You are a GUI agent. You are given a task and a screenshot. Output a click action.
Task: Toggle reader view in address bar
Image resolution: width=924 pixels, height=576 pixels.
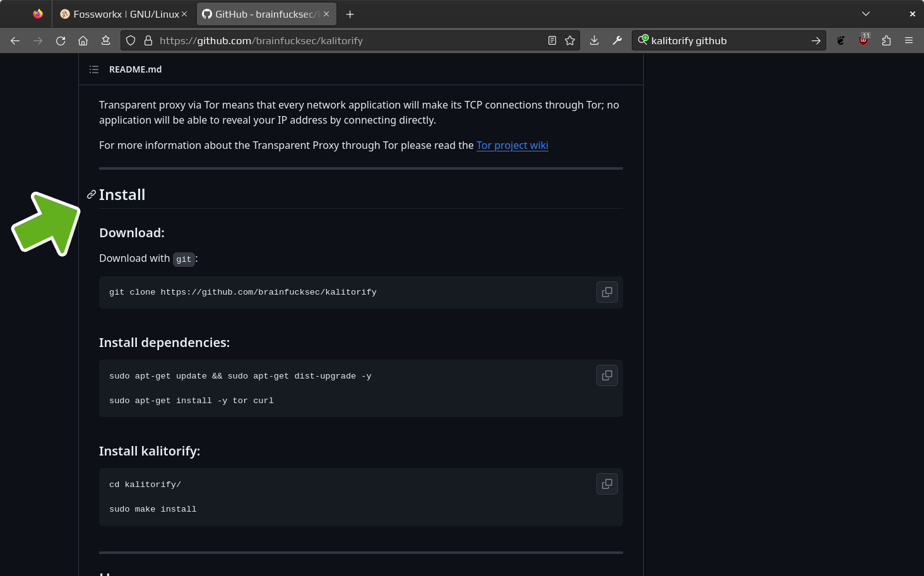(552, 40)
